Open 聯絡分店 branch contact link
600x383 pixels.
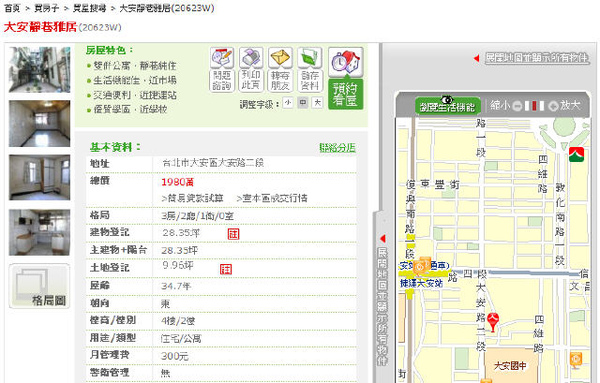tap(337, 148)
